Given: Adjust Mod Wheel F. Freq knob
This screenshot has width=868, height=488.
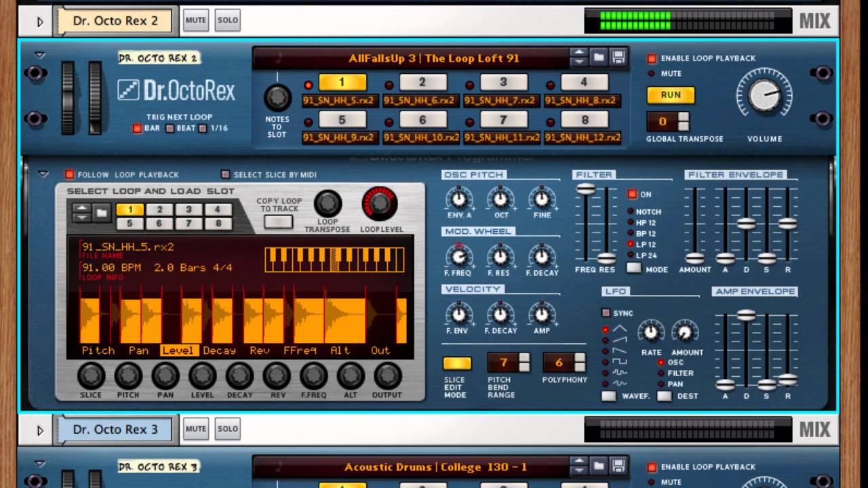Looking at the screenshot, I should pyautogui.click(x=459, y=257).
